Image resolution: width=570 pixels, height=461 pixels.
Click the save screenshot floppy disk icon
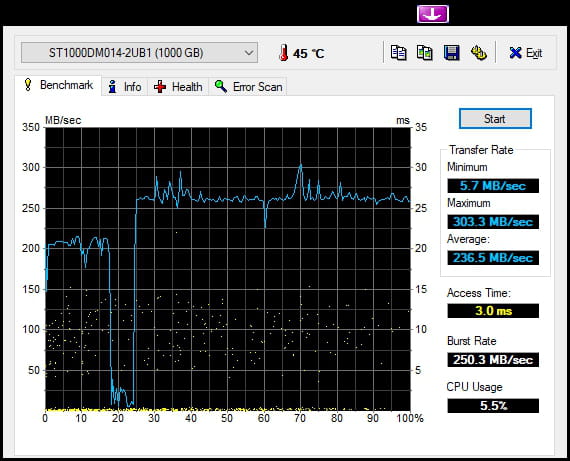pos(451,53)
